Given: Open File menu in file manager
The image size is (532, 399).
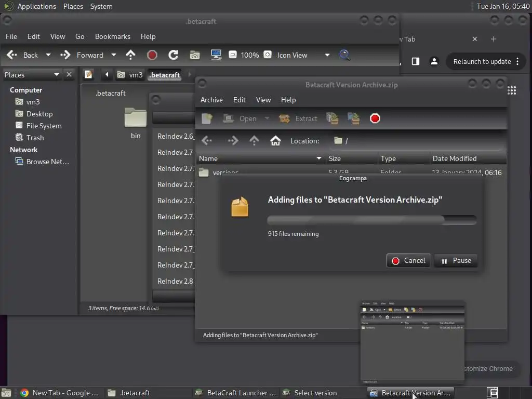Looking at the screenshot, I should coord(11,36).
